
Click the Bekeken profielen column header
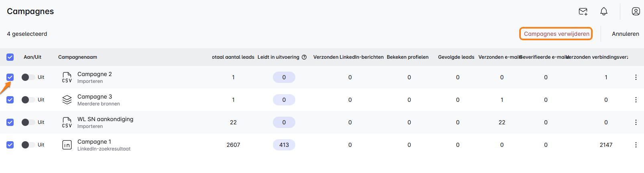pos(407,57)
